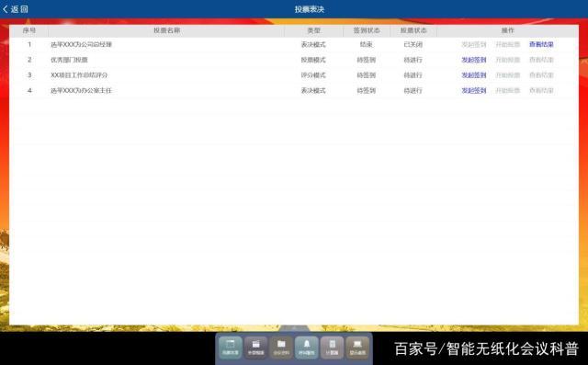Viewport: 588px width, 365px height.
Task: Select the row 选举XXX为公司总经理
Action: (x=294, y=44)
